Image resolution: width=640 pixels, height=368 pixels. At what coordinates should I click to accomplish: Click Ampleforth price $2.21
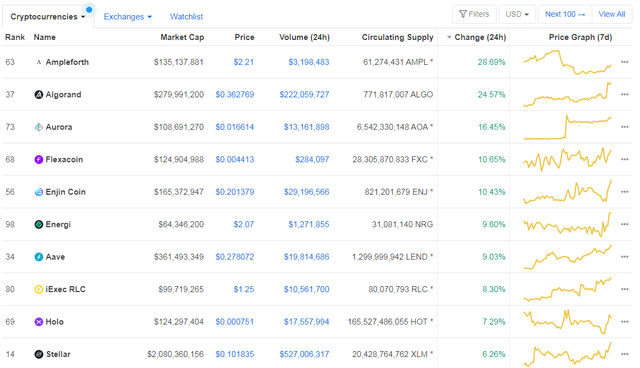[244, 62]
